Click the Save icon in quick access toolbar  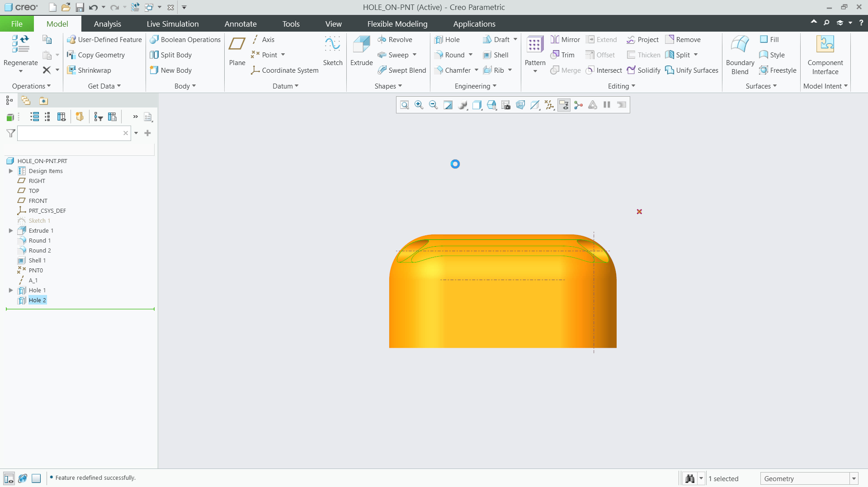(x=80, y=7)
